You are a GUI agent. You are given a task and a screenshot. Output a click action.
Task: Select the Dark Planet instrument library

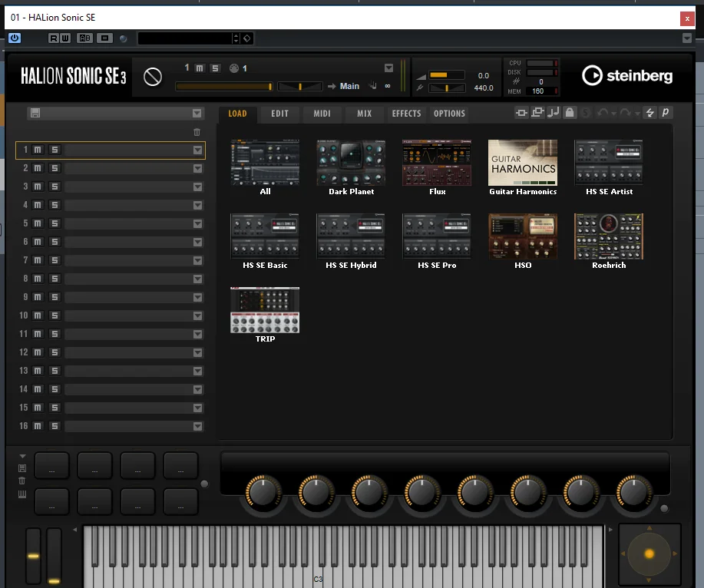[x=351, y=167]
